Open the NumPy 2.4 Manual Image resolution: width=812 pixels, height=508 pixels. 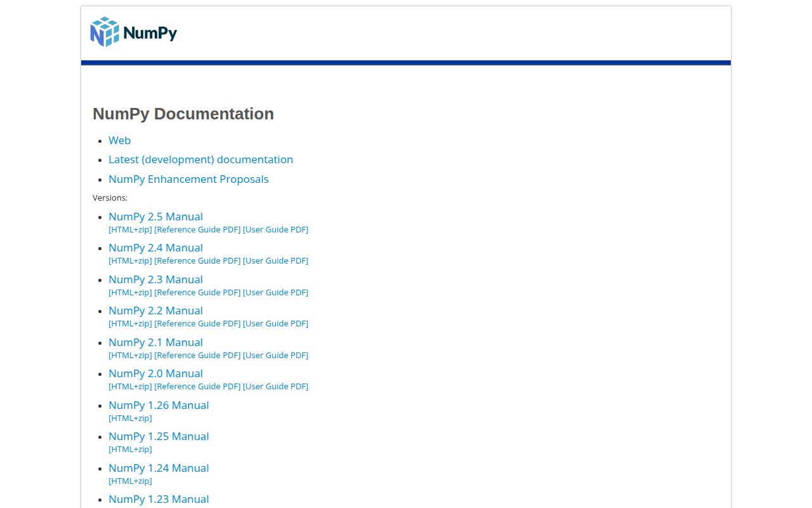pos(155,248)
